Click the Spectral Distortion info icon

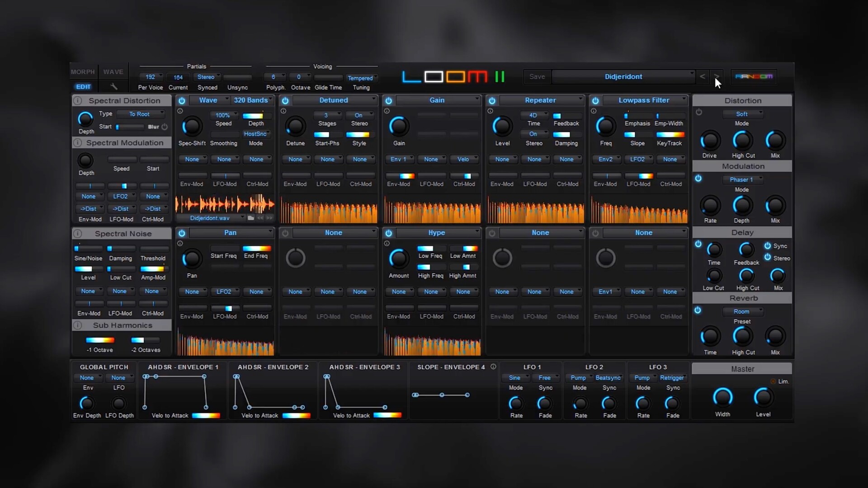(x=78, y=101)
